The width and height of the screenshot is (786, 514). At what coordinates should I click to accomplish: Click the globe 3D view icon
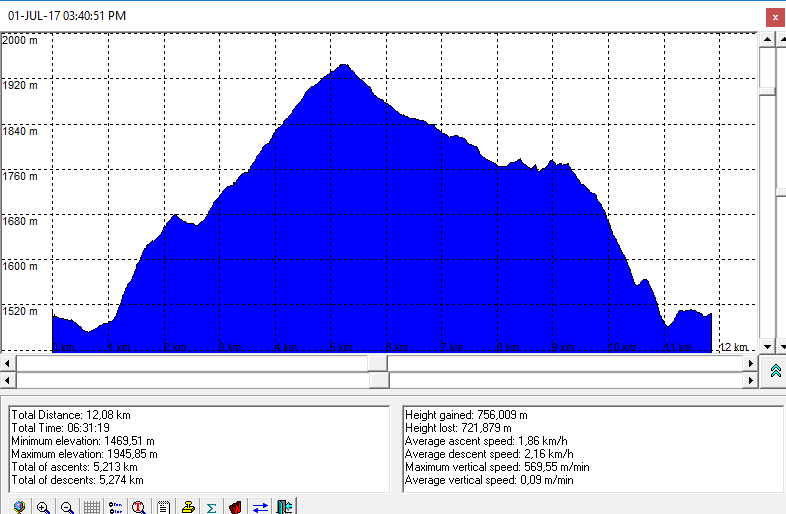[19, 506]
